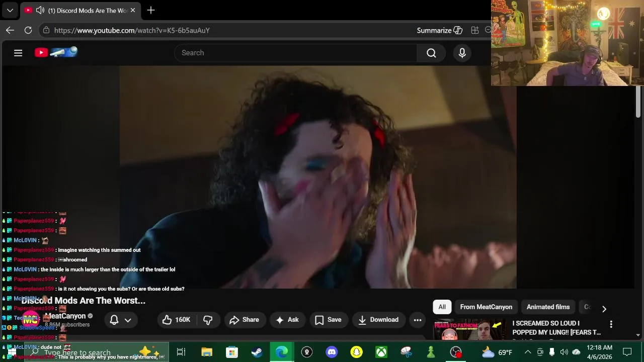Open the webcam app left of Discord
The image size is (644, 362).
[307, 352]
